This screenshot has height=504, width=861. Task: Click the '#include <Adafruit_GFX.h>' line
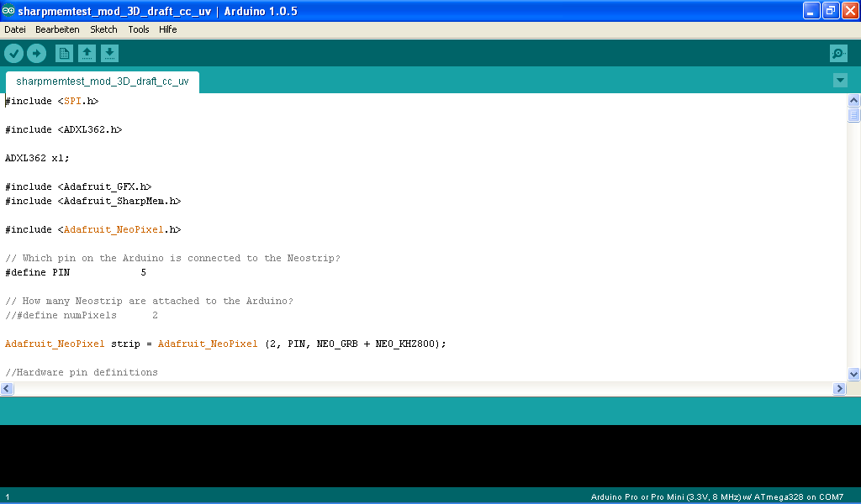pyautogui.click(x=78, y=186)
